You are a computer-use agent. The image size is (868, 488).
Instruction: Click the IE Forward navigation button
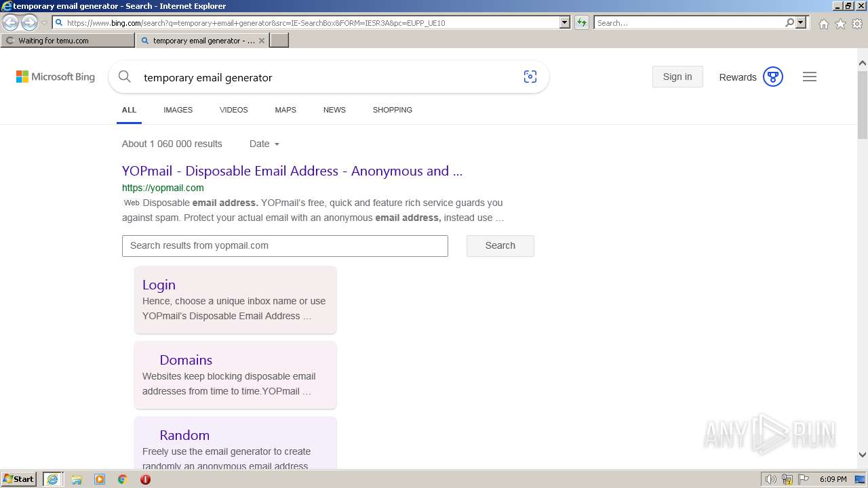click(29, 23)
